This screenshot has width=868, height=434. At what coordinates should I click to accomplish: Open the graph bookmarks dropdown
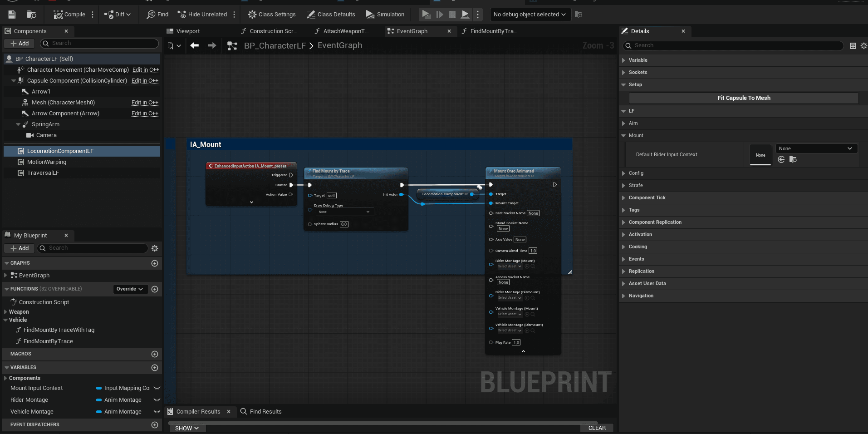point(174,46)
